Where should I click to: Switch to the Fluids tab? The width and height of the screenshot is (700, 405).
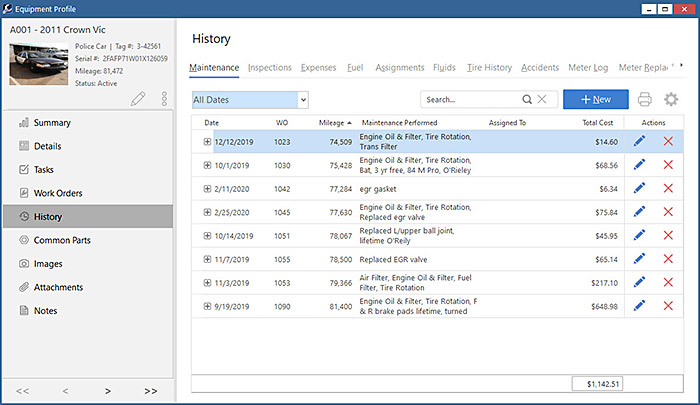444,67
